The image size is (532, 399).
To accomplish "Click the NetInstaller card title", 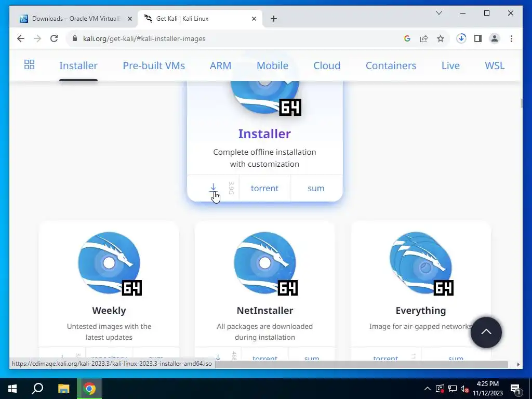I will 265,311.
